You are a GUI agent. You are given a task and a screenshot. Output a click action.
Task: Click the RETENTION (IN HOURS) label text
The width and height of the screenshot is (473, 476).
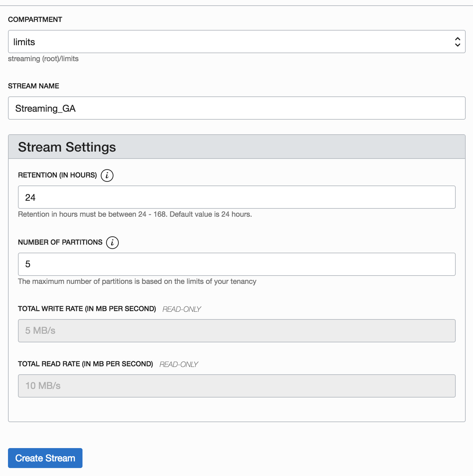(x=57, y=175)
